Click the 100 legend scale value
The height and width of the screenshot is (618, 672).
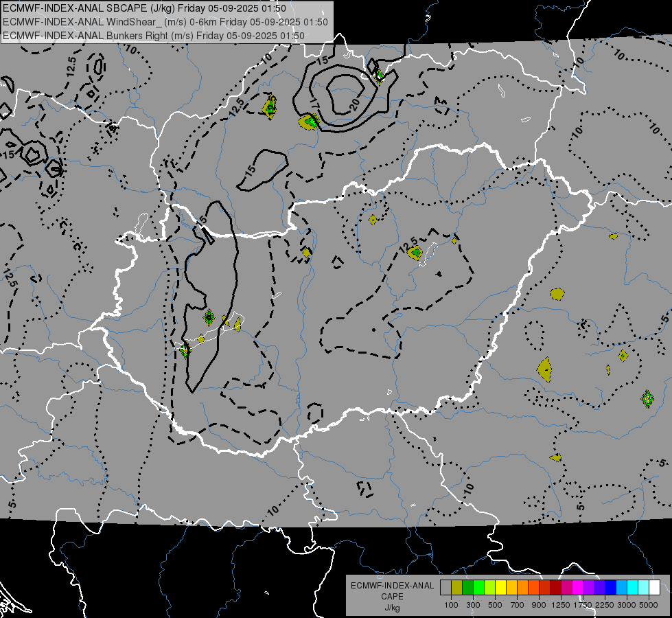coord(451,605)
